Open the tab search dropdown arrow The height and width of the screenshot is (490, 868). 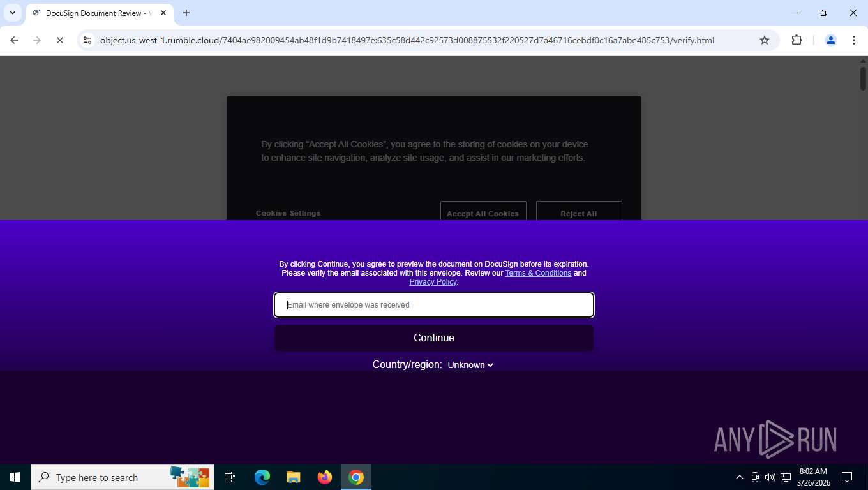coord(13,13)
